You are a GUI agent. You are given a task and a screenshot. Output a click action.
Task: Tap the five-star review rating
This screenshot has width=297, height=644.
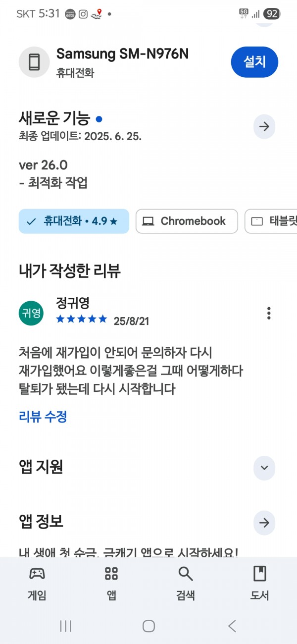point(82,319)
